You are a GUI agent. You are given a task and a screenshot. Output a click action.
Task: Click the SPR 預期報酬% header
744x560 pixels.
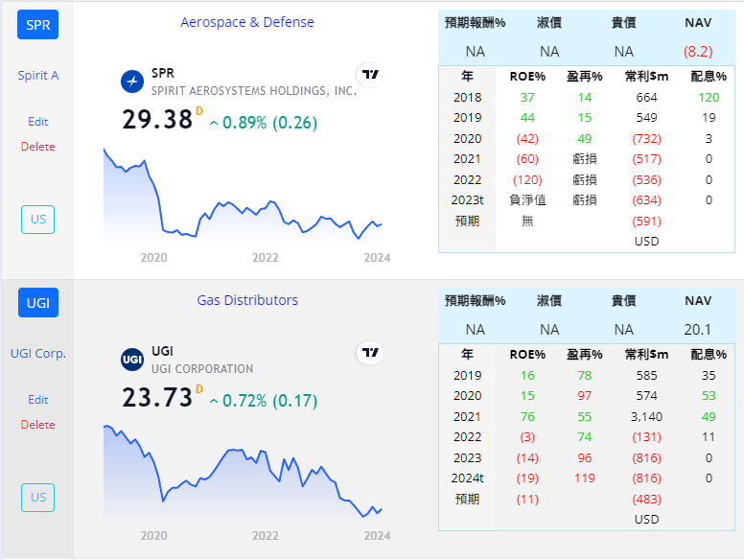coord(475,22)
